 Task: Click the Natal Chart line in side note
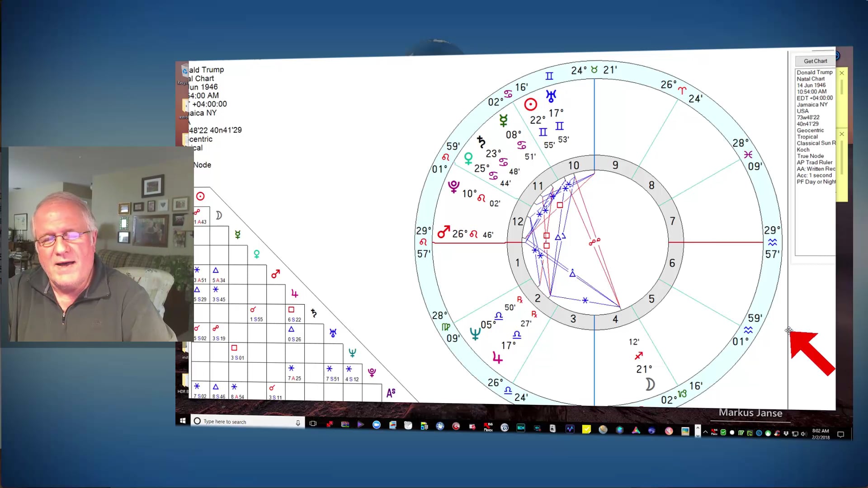pyautogui.click(x=811, y=79)
